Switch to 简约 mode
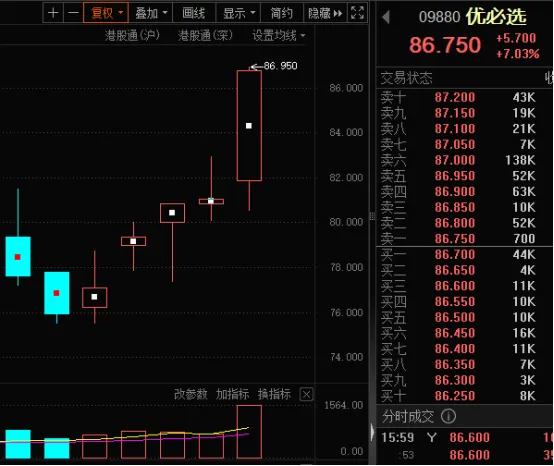 [282, 13]
